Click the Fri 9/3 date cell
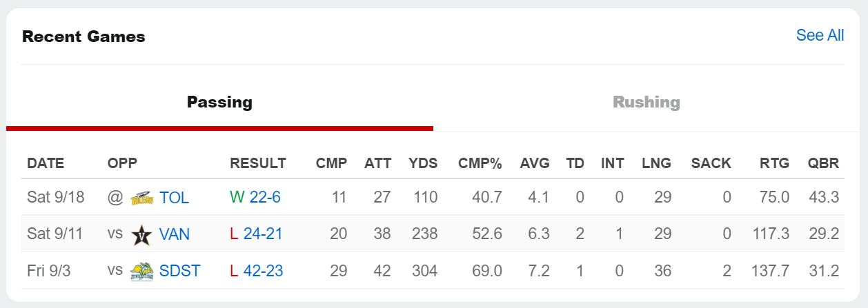This screenshot has width=868, height=308. (49, 271)
